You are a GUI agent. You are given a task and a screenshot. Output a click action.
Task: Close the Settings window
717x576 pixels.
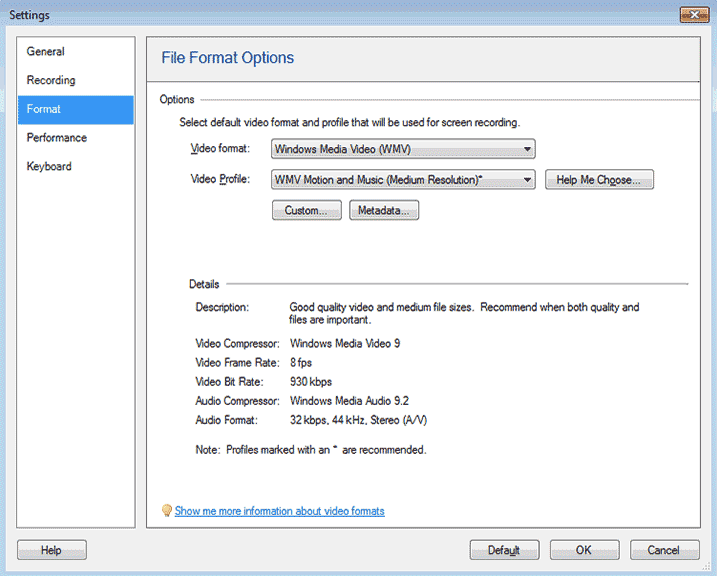pos(694,15)
